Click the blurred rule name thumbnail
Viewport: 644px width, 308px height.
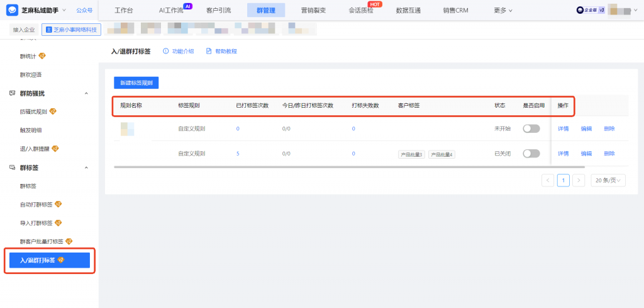tap(128, 128)
